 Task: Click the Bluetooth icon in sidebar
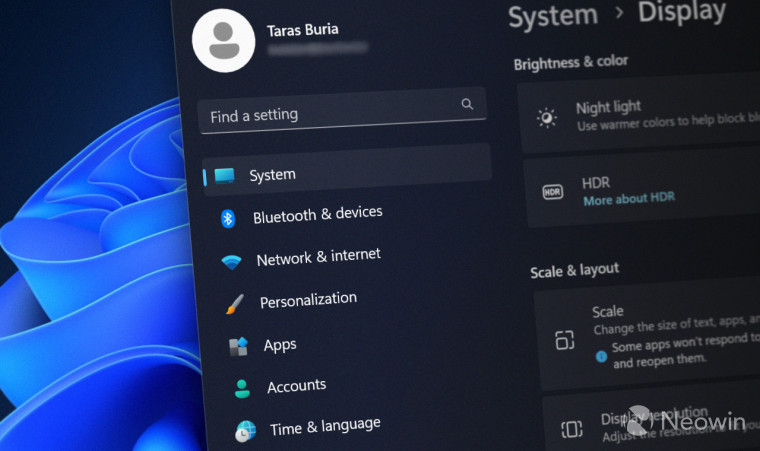coord(228,219)
